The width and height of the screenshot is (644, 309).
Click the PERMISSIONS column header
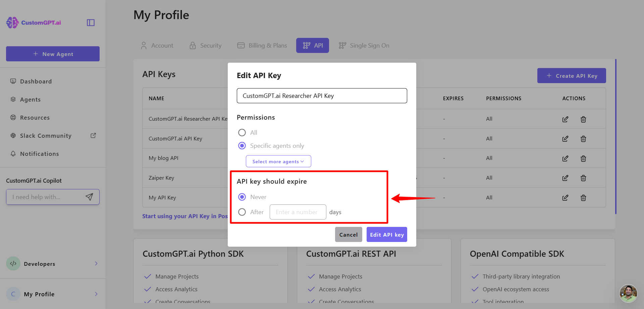pos(503,99)
